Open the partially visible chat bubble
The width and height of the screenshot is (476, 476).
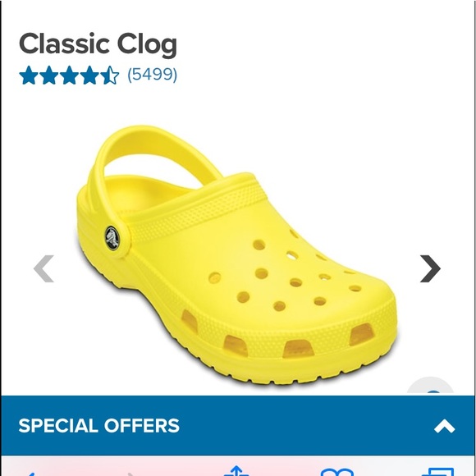pyautogui.click(x=430, y=386)
